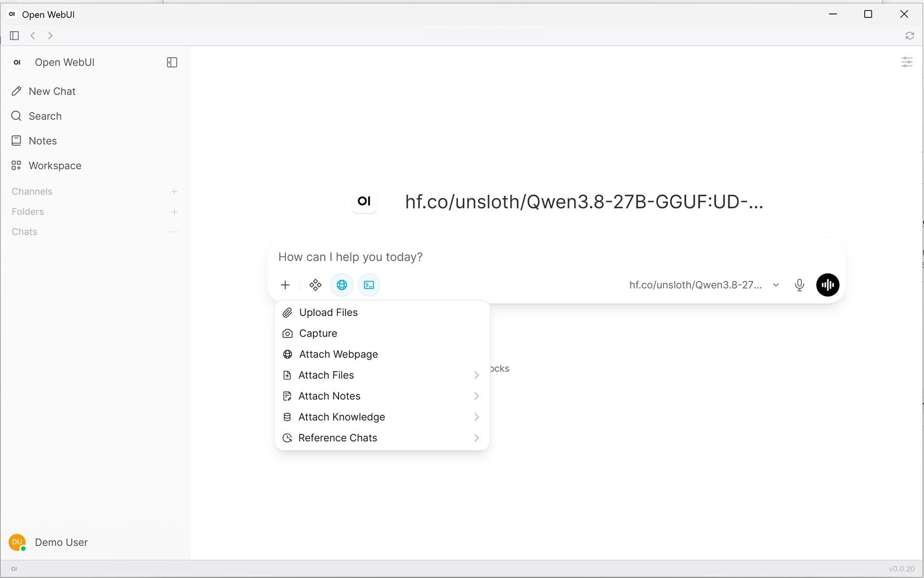
Task: Open Search in the sidebar
Action: click(95, 116)
